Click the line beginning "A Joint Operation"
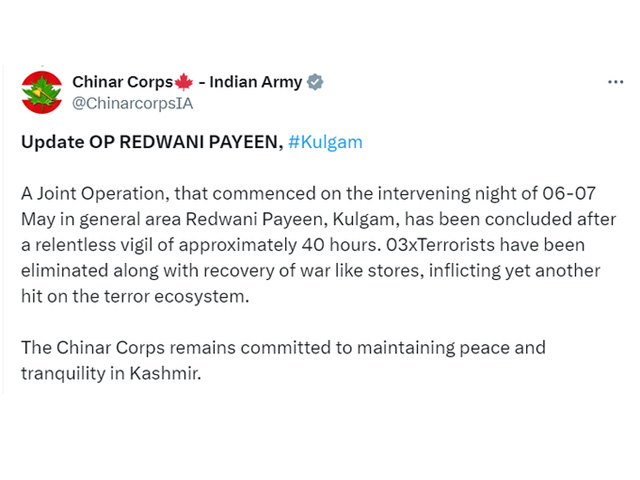The image size is (640, 480). [308, 193]
